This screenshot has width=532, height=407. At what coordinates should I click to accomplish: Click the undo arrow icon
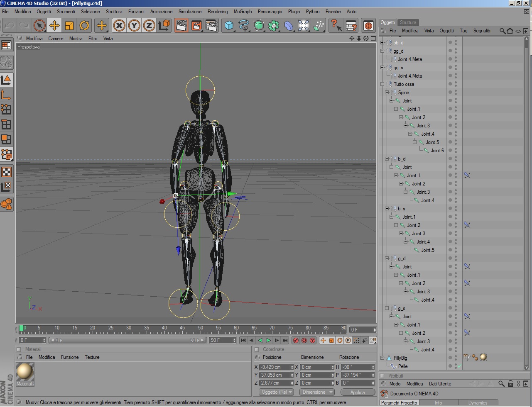pos(9,26)
